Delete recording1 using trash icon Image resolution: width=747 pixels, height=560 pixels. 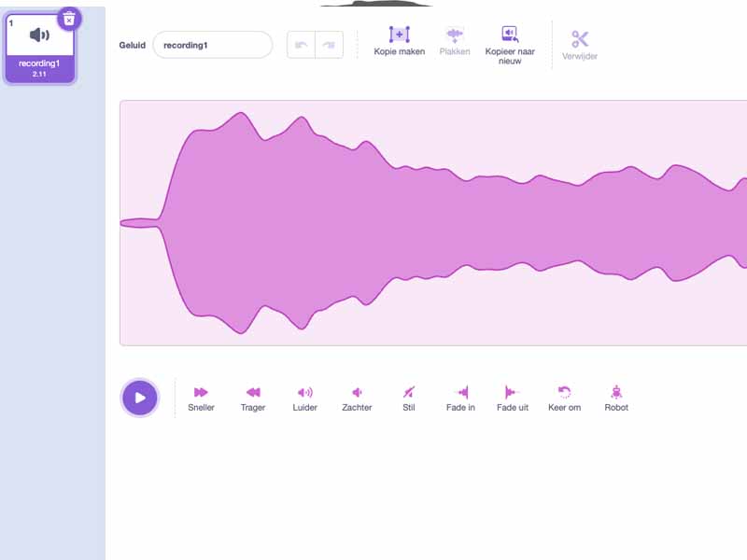69,19
